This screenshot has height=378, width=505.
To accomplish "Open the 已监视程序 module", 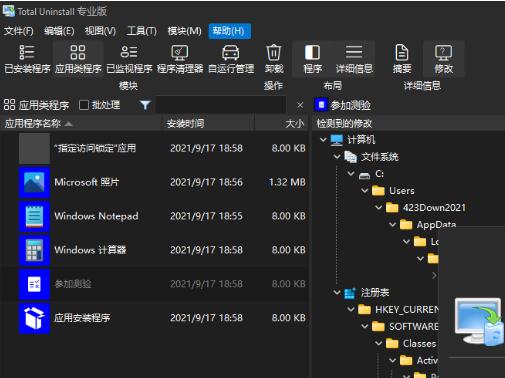I will point(129,59).
